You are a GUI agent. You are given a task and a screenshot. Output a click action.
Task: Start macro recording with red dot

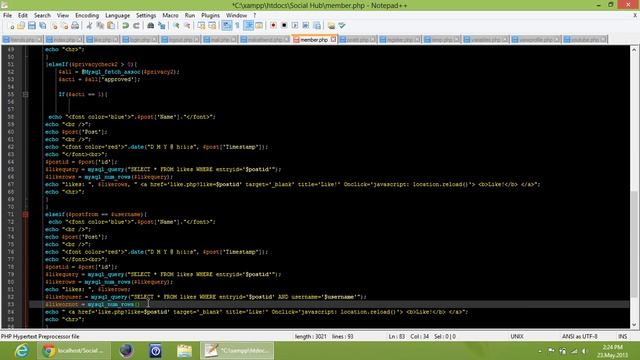[273, 25]
